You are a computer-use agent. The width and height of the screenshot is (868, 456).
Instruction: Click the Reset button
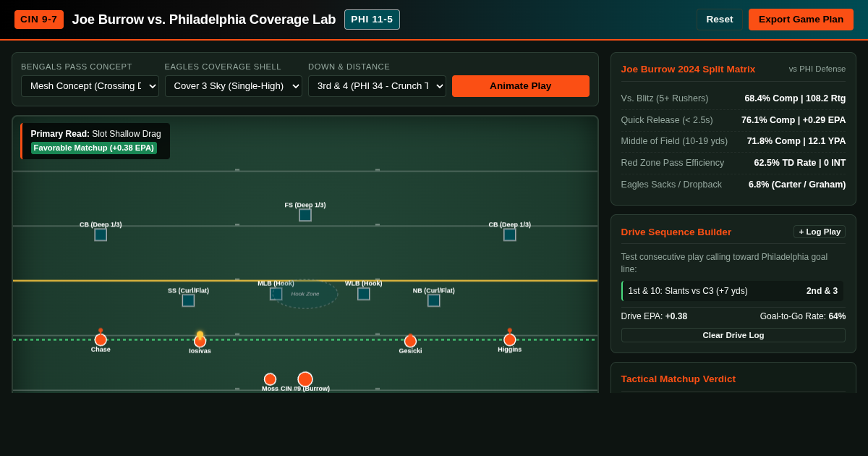pos(720,20)
